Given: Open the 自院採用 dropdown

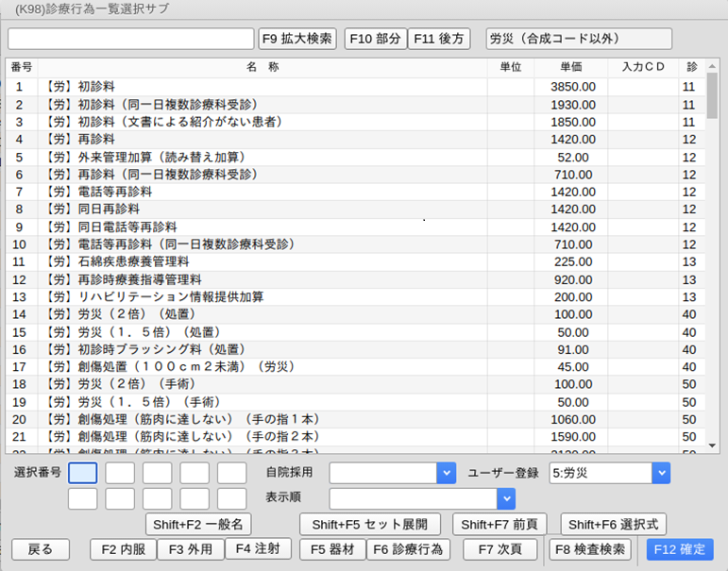Looking at the screenshot, I should pyautogui.click(x=446, y=473).
